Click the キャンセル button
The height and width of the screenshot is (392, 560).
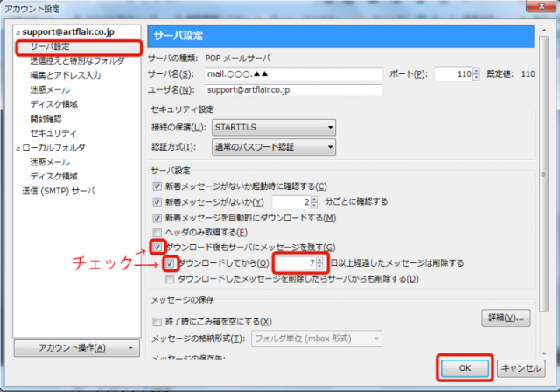pos(521,368)
